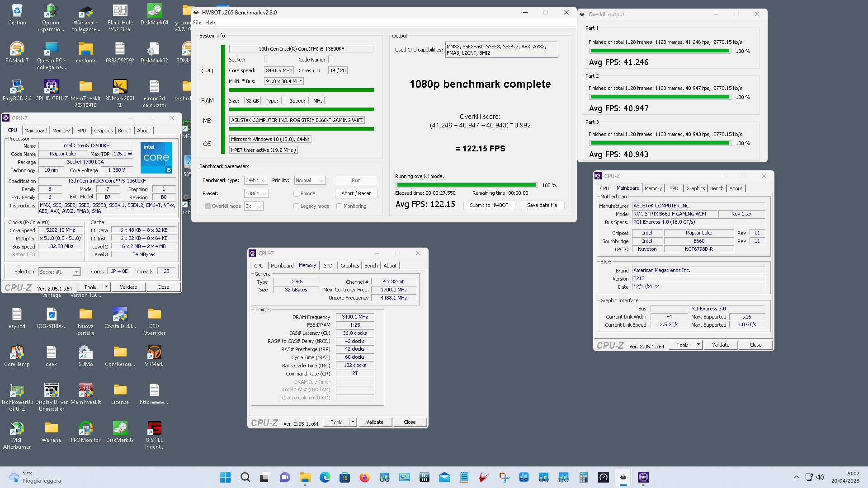Open the File menu in HWBOT x265

pos(197,23)
